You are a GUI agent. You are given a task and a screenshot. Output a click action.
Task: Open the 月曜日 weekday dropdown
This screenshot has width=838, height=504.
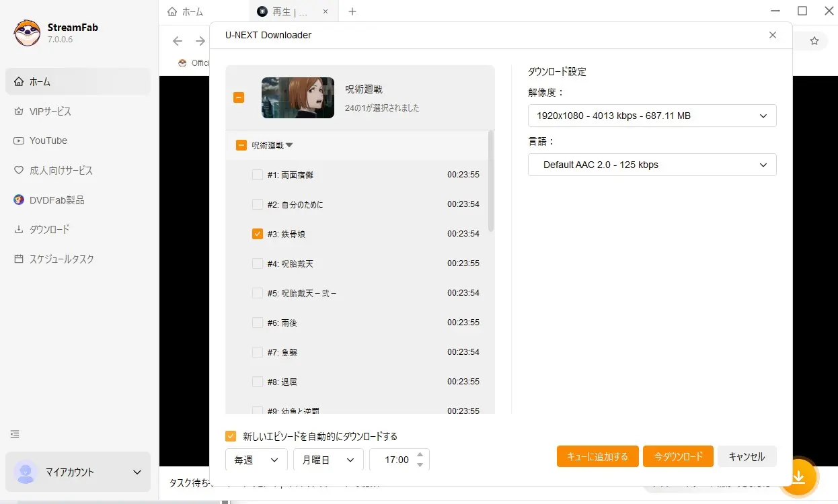click(328, 460)
